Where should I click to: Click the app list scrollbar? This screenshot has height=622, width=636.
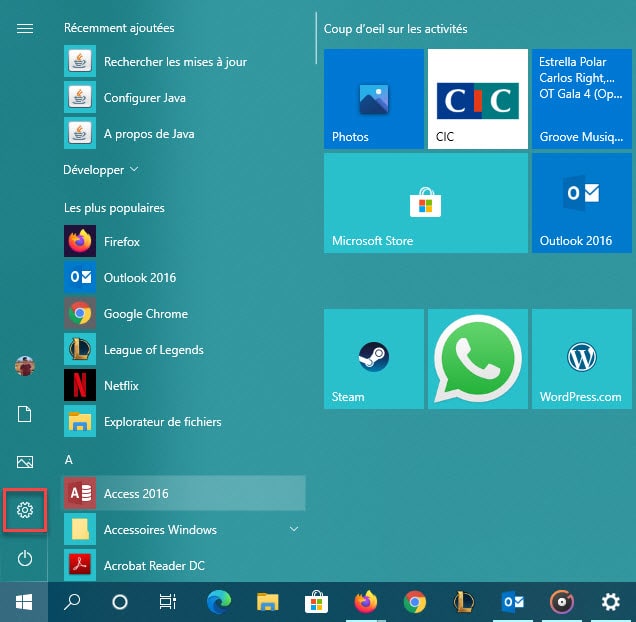pos(316,38)
